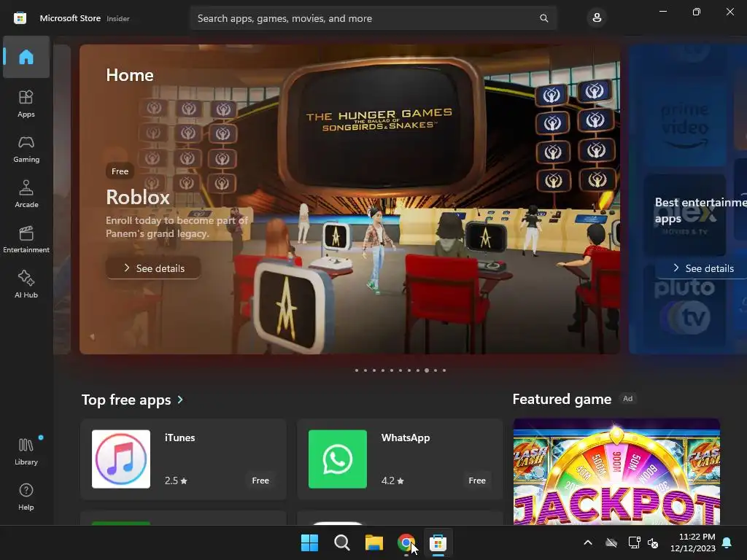Click the WhatsApp Free label

(477, 481)
